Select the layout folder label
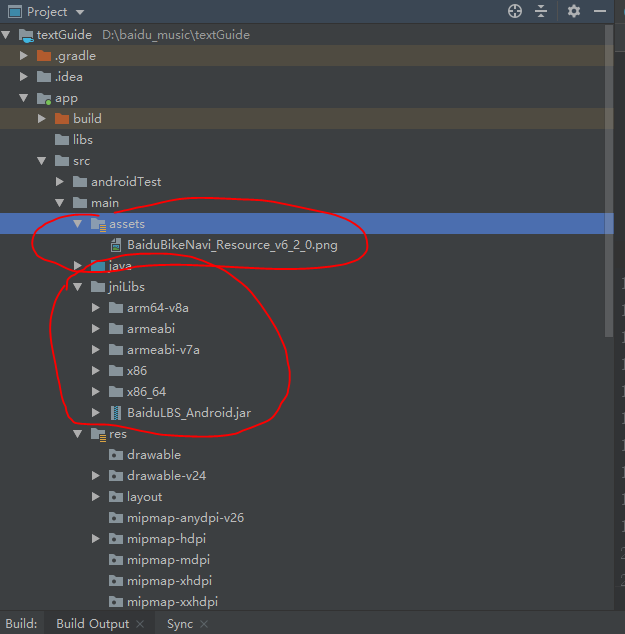 [144, 497]
